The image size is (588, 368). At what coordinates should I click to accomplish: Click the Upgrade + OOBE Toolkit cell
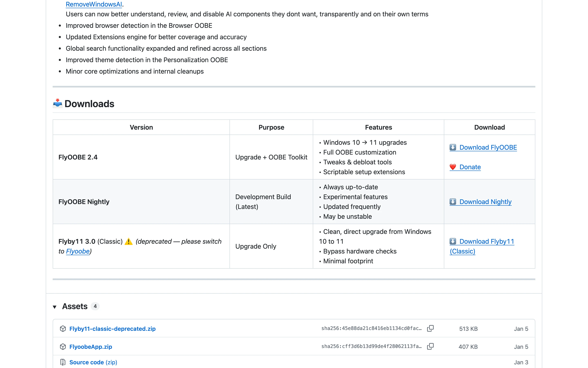271,157
